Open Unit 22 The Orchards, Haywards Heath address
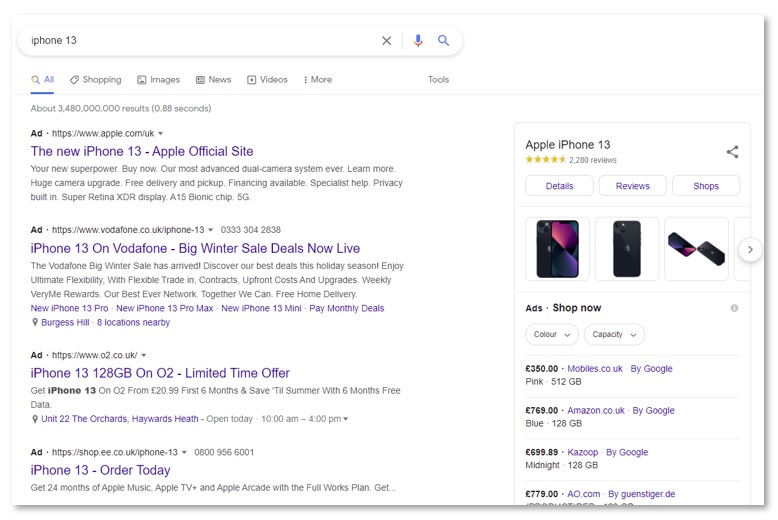 (120, 419)
